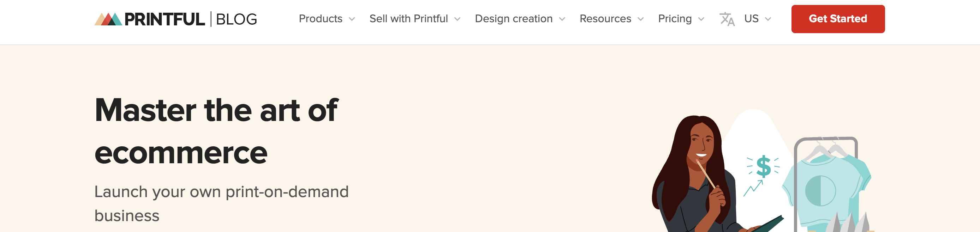The image size is (980, 232).
Task: Click the PRINTFUL wordmark text
Action: point(165,19)
